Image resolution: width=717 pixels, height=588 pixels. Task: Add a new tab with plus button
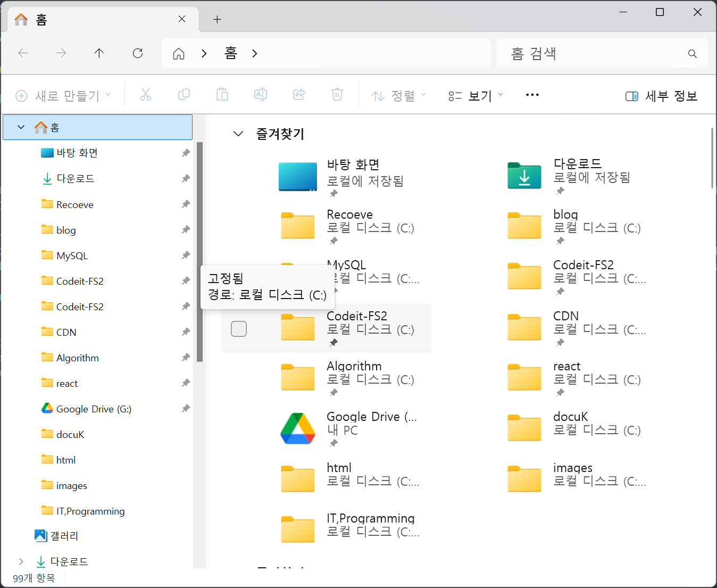click(217, 20)
